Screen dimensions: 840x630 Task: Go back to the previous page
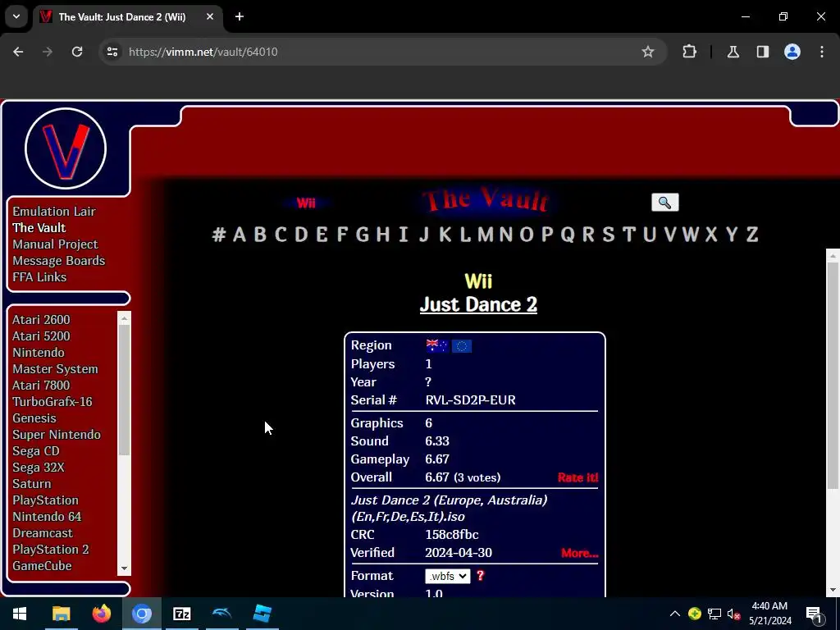(18, 52)
